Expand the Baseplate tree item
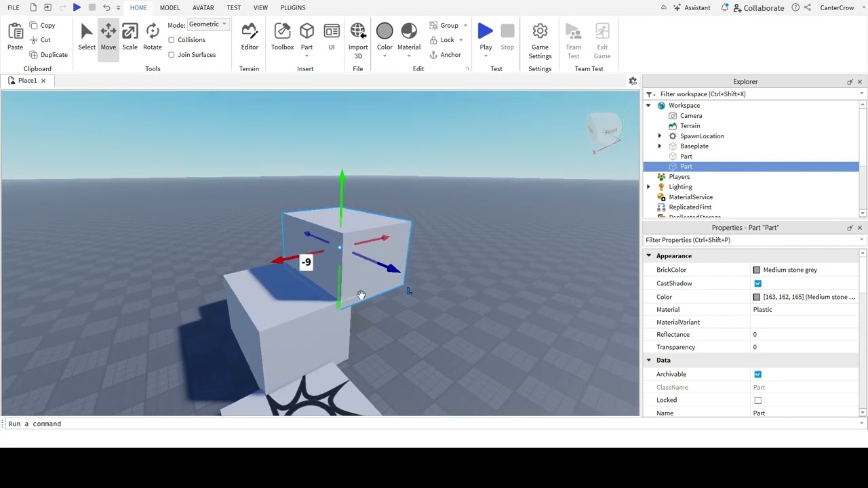This screenshot has width=868, height=488. 659,146
